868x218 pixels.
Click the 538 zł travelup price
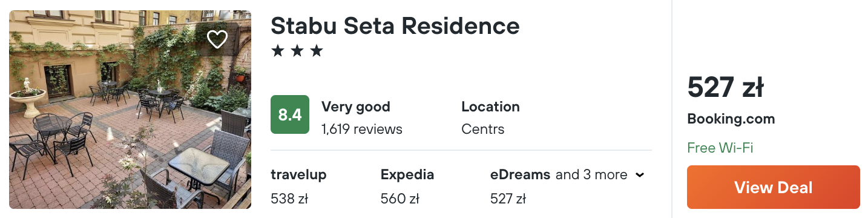[290, 198]
